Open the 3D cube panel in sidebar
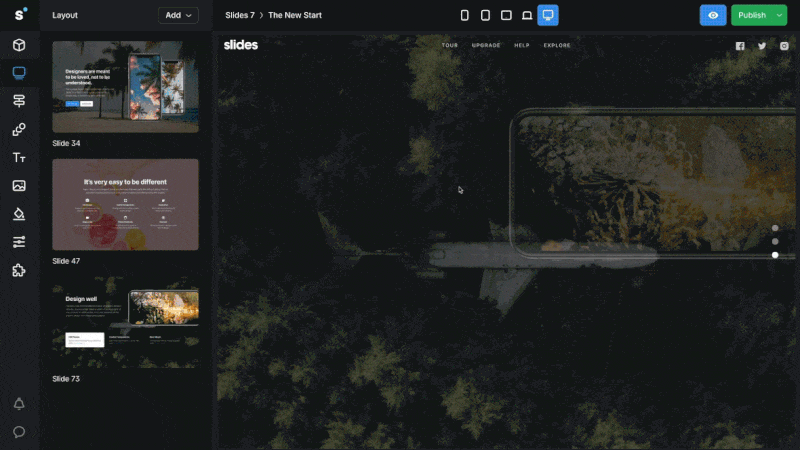The width and height of the screenshot is (800, 450). tap(19, 45)
